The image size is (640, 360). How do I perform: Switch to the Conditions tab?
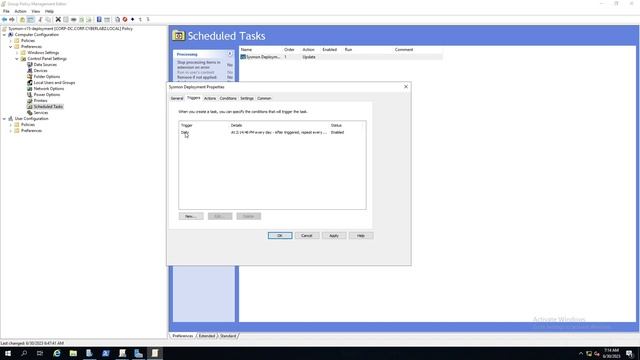pos(228,98)
